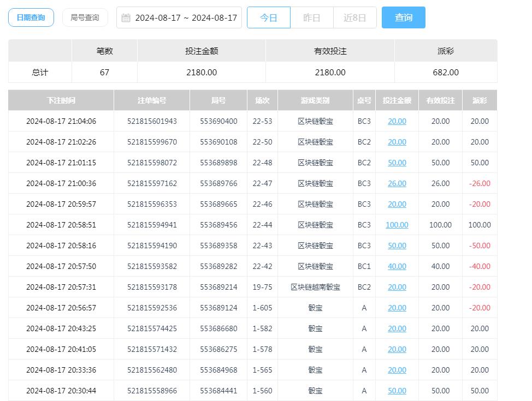Open bet amount 20.00 for order 521815601943
The width and height of the screenshot is (532, 401).
click(x=397, y=121)
